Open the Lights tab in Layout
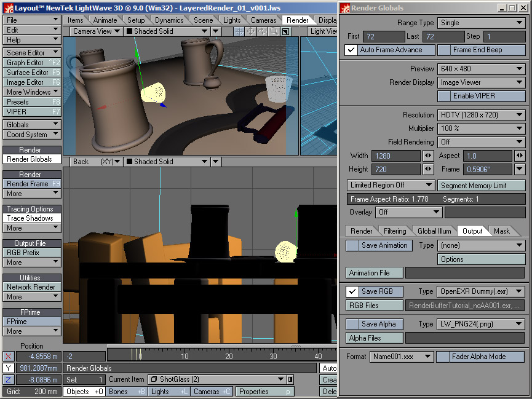532x399 pixels. point(232,20)
